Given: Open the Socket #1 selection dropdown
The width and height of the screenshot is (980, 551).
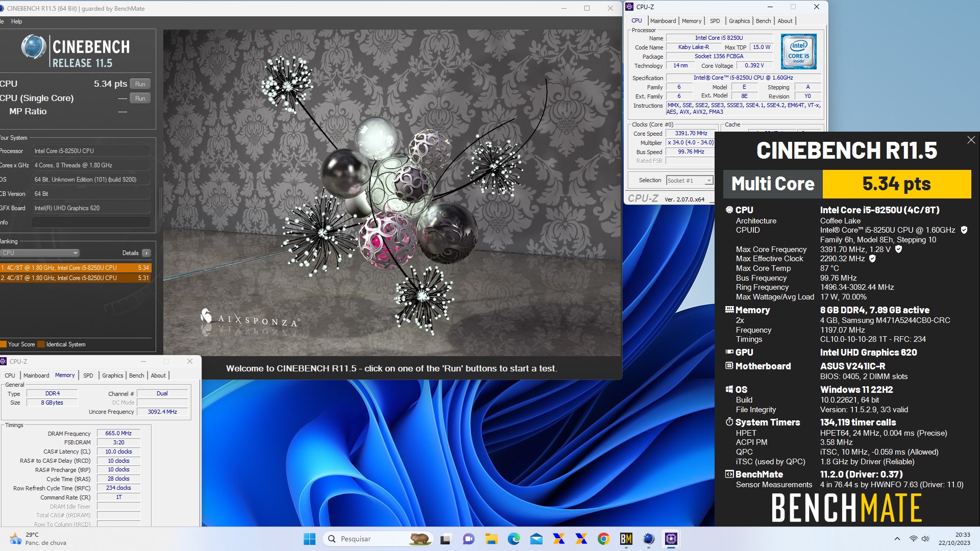Looking at the screenshot, I should pos(690,181).
